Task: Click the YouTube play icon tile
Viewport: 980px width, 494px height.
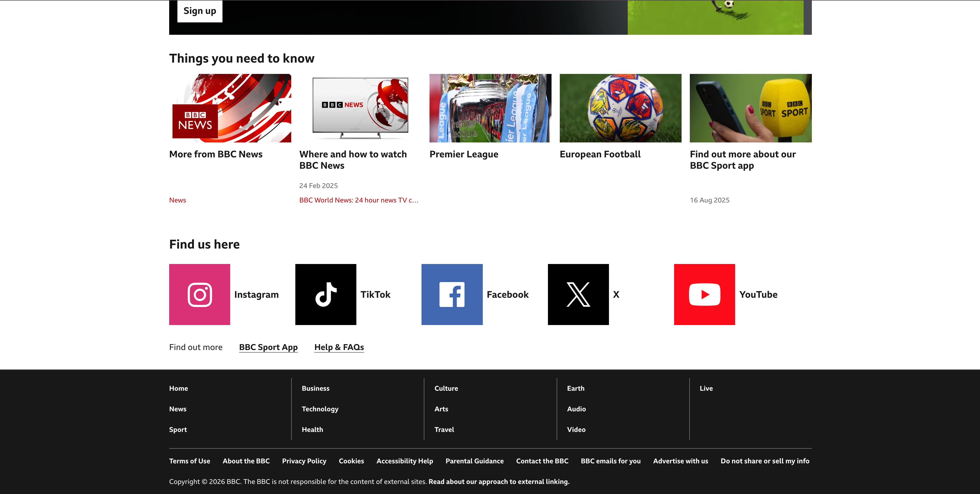Action: click(704, 294)
